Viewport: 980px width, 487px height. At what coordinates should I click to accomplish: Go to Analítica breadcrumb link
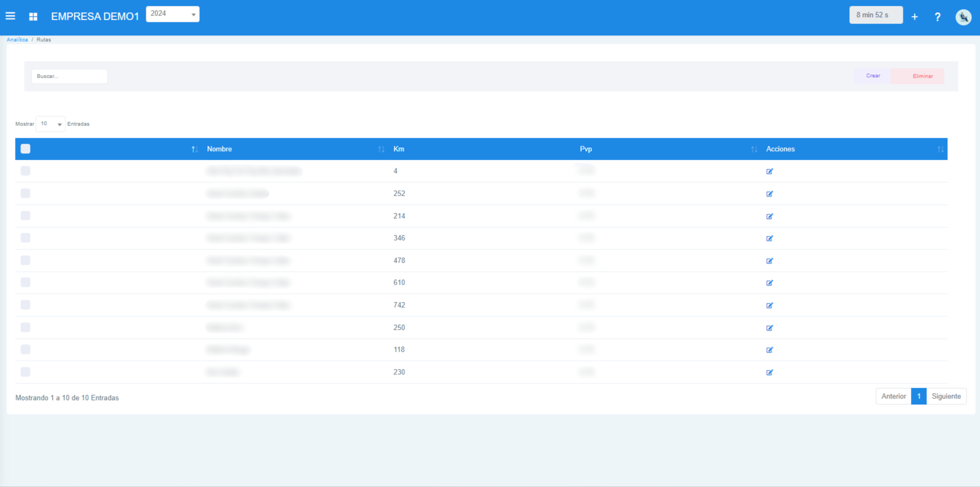pos(17,40)
